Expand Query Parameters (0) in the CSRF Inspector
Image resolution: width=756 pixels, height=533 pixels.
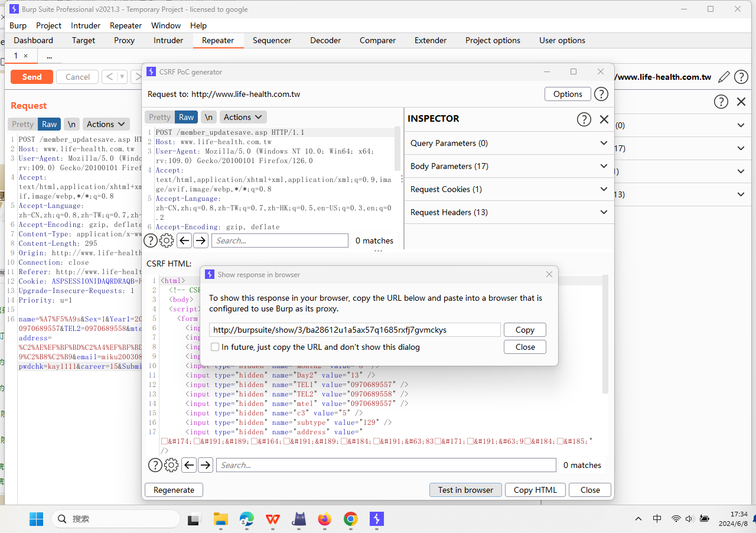tap(509, 143)
